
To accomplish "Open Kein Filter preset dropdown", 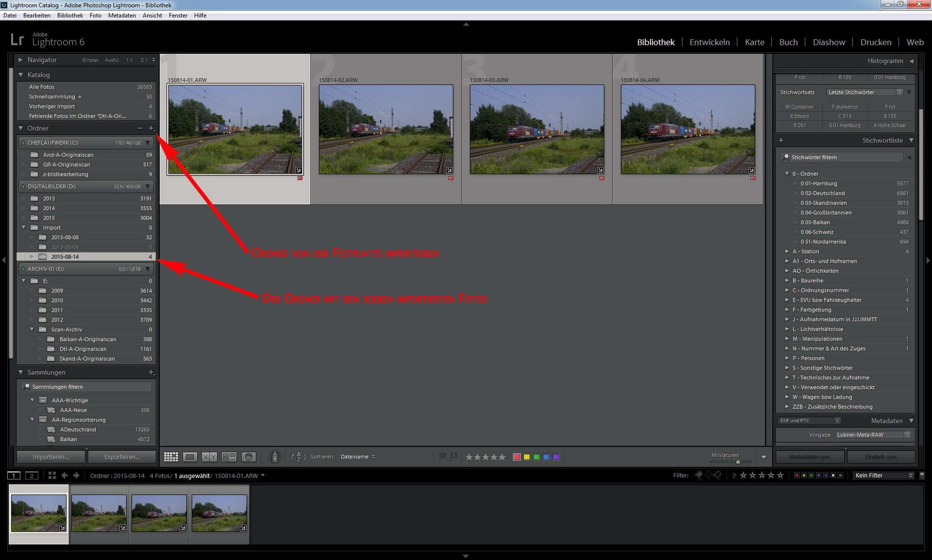I will [x=883, y=476].
